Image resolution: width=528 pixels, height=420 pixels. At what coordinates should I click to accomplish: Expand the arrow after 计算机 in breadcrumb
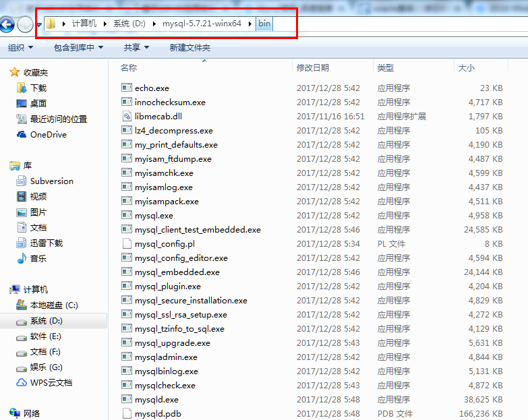click(105, 24)
